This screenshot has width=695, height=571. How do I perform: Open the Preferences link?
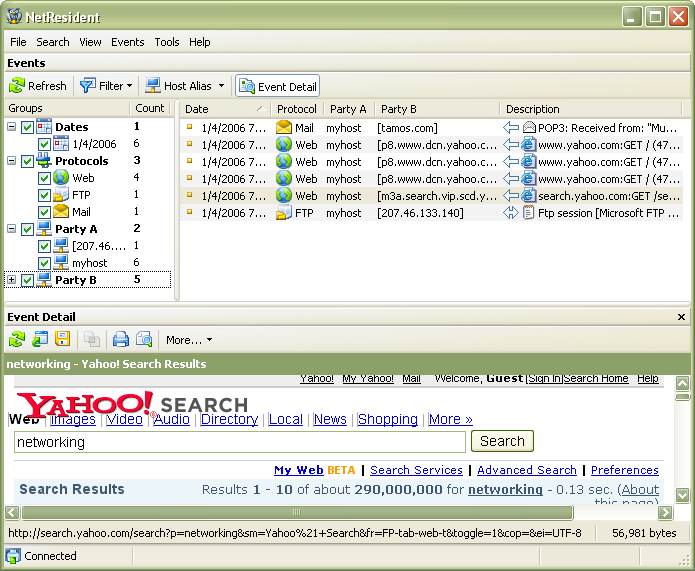click(625, 470)
